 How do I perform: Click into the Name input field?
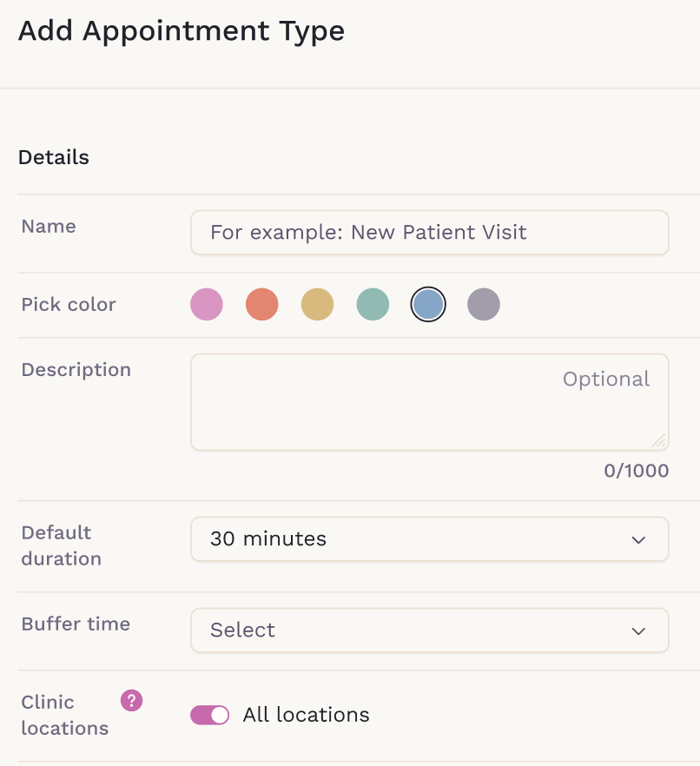(x=429, y=233)
